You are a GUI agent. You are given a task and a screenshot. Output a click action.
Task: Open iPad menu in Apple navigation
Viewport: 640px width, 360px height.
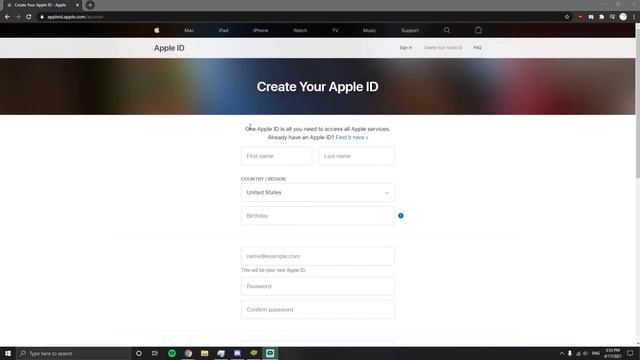[x=223, y=31]
